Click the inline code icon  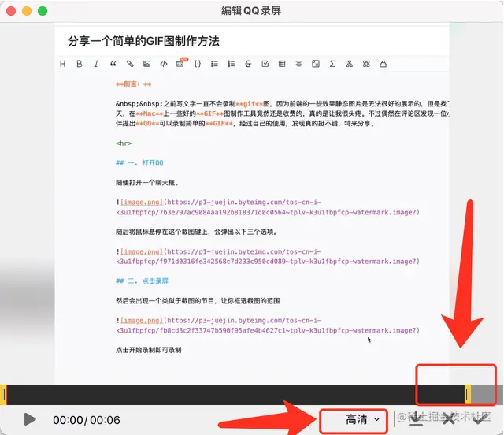click(x=164, y=64)
